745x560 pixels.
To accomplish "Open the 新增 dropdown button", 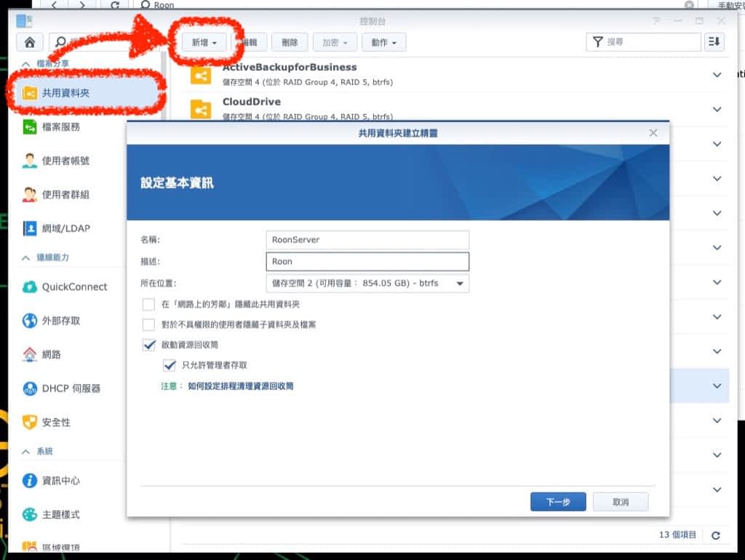I will coord(204,42).
